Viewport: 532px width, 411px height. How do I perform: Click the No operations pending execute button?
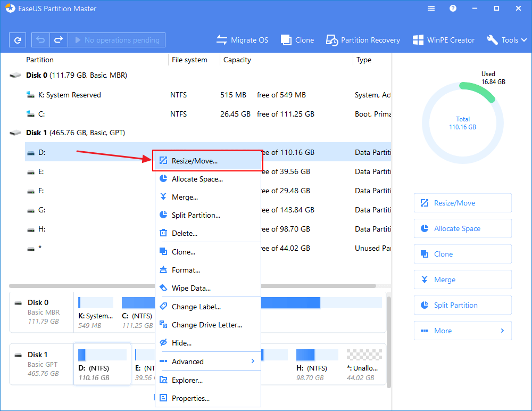(x=117, y=40)
